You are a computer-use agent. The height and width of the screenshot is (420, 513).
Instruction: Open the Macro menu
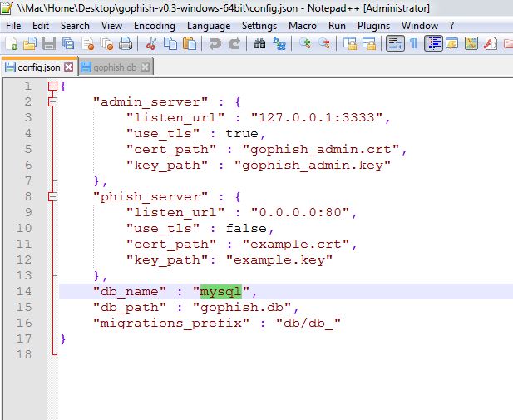[303, 26]
